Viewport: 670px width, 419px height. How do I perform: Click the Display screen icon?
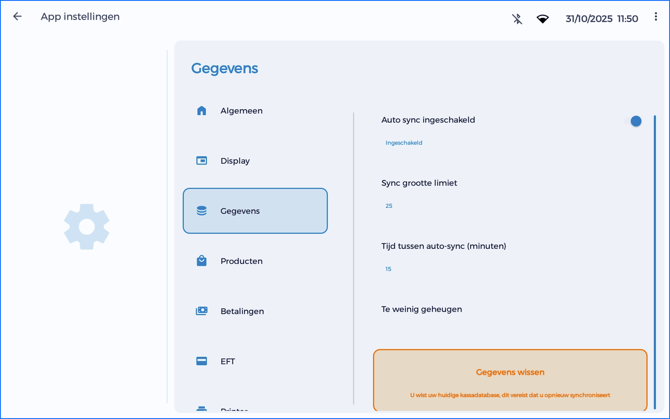click(201, 161)
